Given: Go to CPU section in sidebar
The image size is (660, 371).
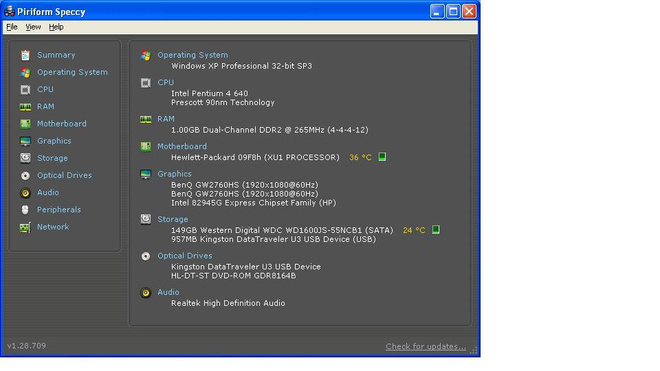Looking at the screenshot, I should [x=45, y=90].
